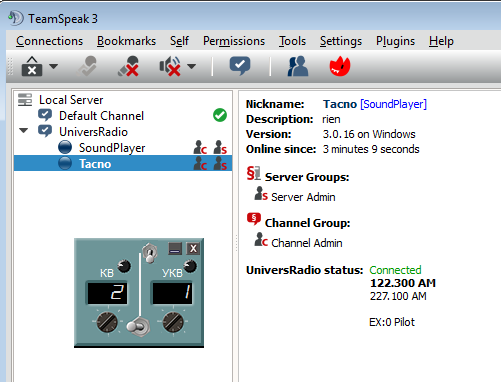Click the Server Groups section icon
501x382 pixels.
253,174
